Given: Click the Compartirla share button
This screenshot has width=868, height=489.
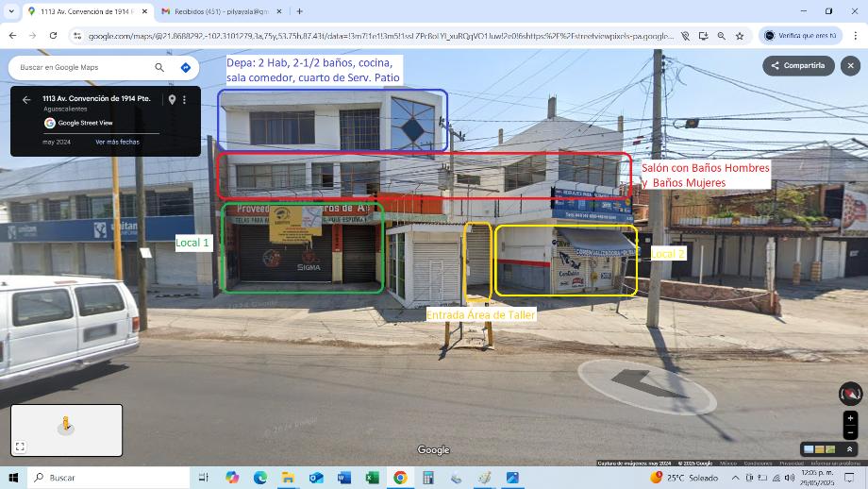Looking at the screenshot, I should click(x=798, y=66).
